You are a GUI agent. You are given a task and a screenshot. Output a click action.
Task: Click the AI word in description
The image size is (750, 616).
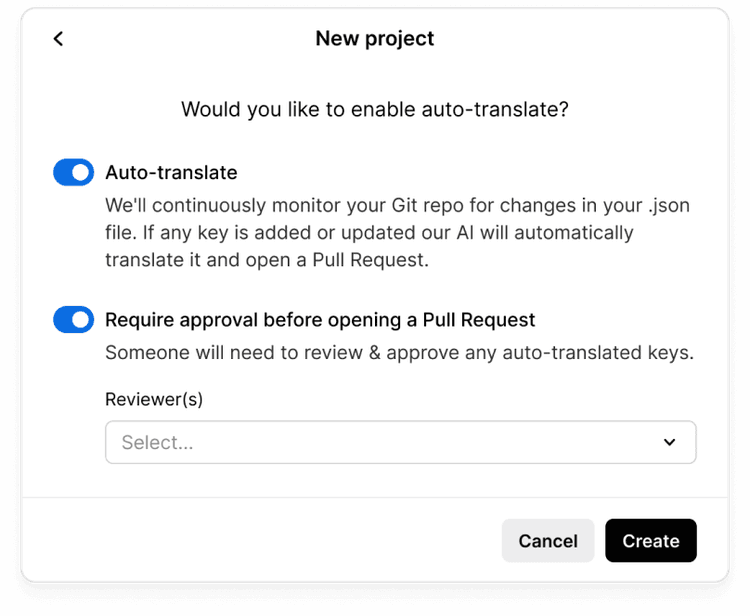point(465,233)
